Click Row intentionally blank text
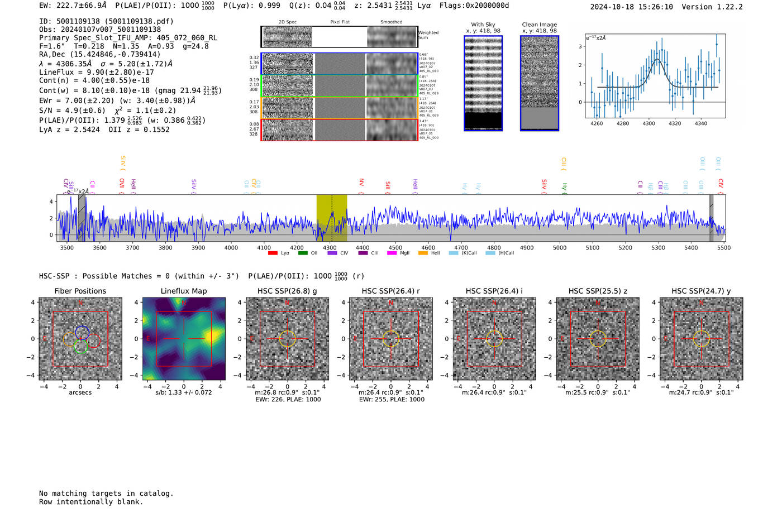Viewport: 782px width, 532px height. pos(91,502)
